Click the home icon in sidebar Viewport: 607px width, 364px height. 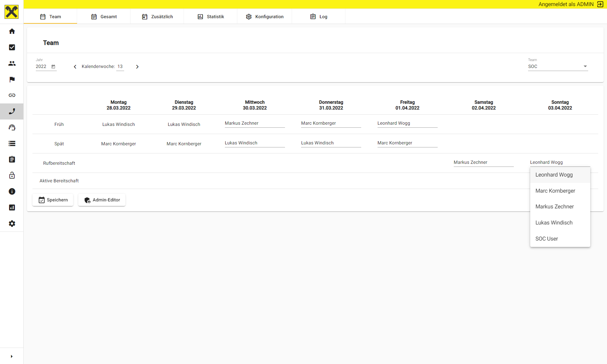coord(12,31)
